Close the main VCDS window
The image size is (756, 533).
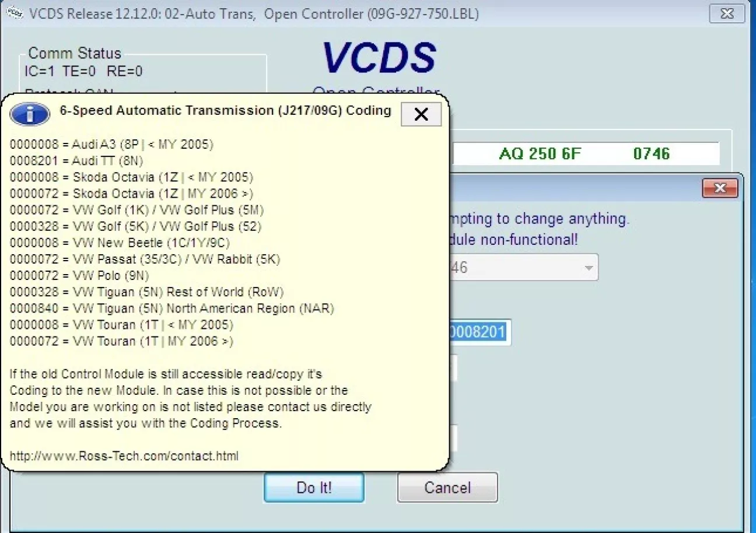pos(726,13)
